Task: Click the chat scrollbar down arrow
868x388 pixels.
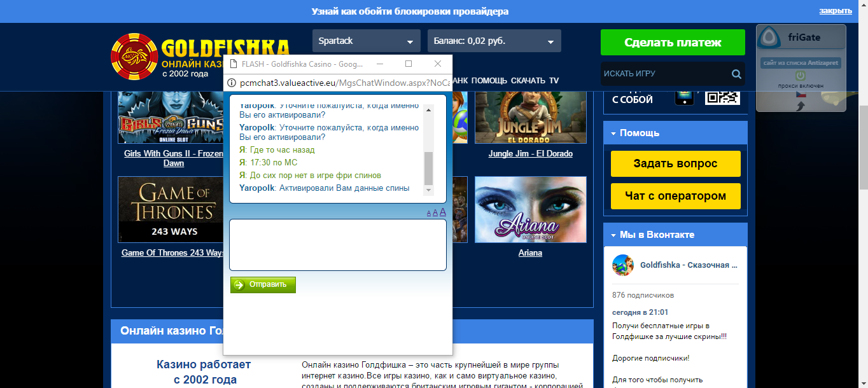Action: tap(428, 190)
